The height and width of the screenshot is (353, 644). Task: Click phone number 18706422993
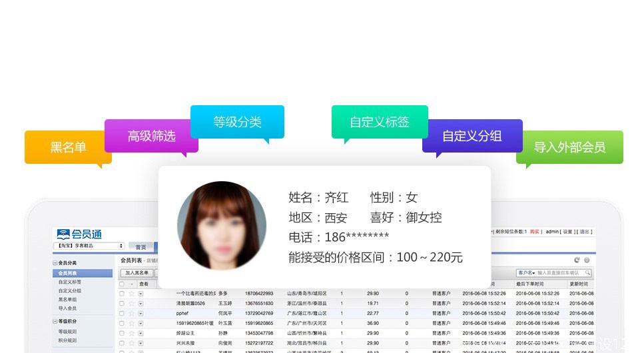click(259, 294)
